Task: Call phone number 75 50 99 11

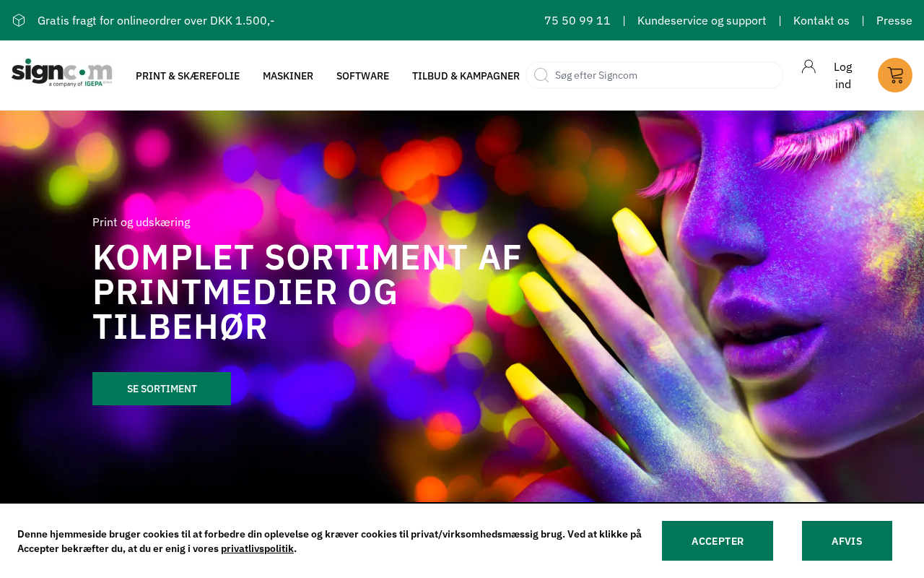Action: [x=577, y=20]
